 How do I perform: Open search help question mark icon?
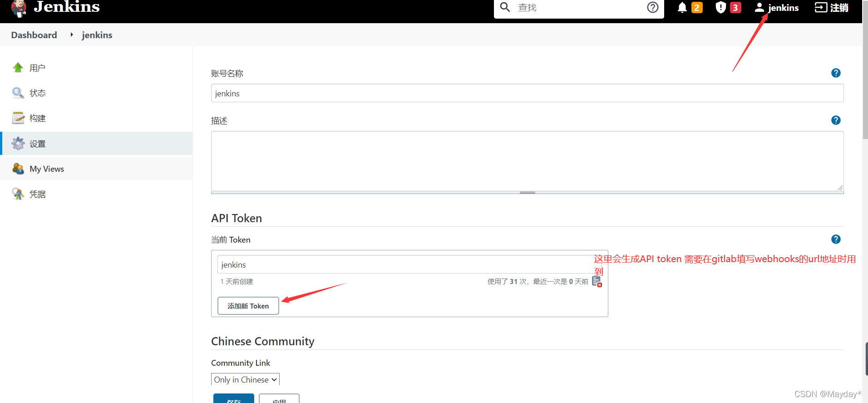pos(652,7)
